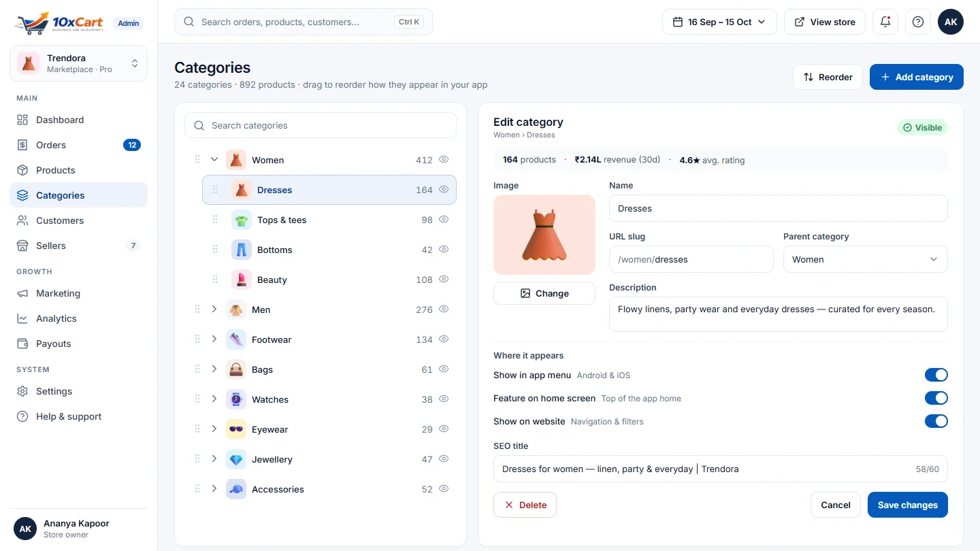
Task: Go to Orders in the sidebar
Action: click(x=78, y=145)
